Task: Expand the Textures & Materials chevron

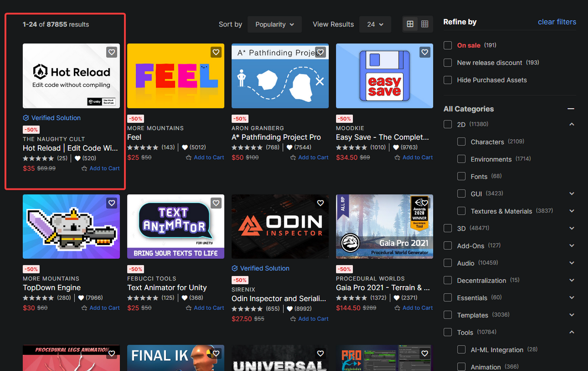Action: 572,211
